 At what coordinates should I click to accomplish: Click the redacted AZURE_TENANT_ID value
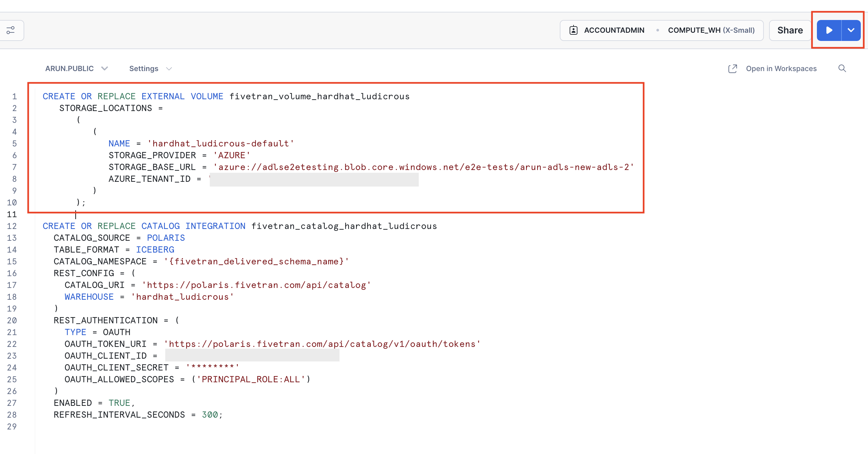point(314,180)
